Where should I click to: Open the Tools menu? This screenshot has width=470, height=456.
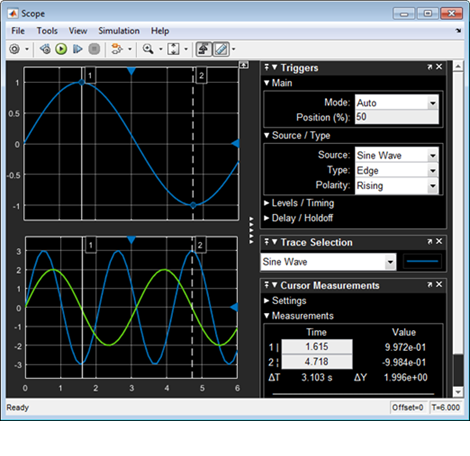coord(47,31)
